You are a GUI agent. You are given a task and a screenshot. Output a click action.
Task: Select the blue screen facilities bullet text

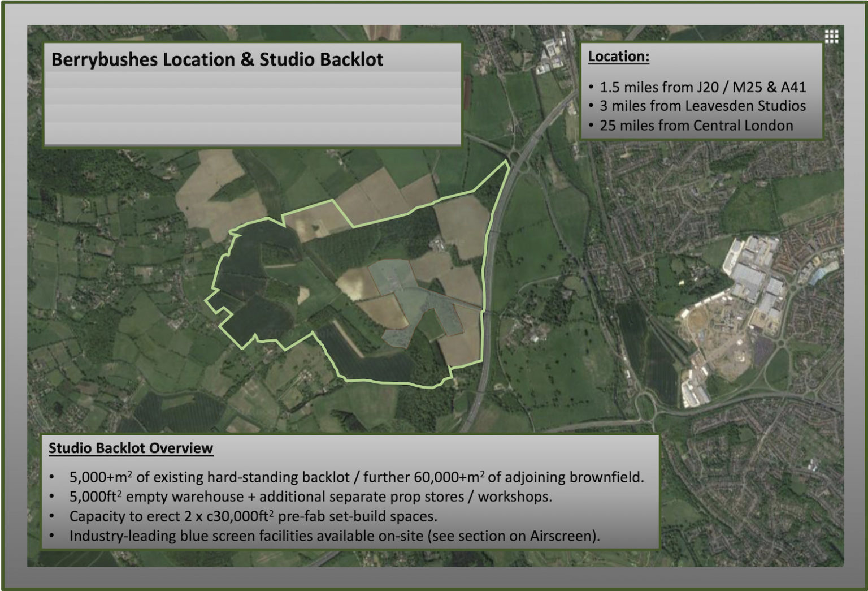tap(333, 536)
